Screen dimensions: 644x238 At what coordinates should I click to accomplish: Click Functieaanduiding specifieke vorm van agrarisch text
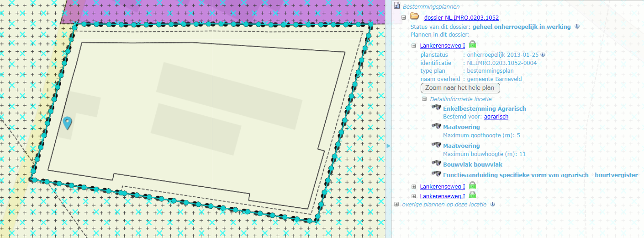pyautogui.click(x=540, y=175)
